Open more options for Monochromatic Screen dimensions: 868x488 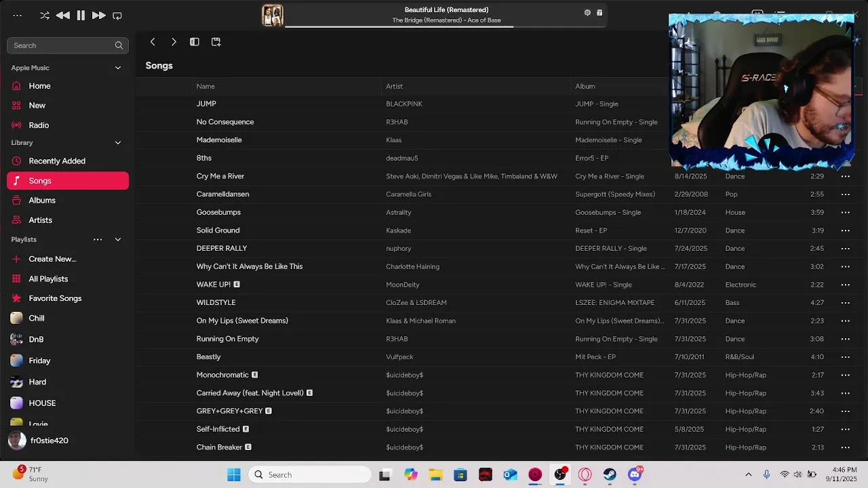click(x=846, y=375)
